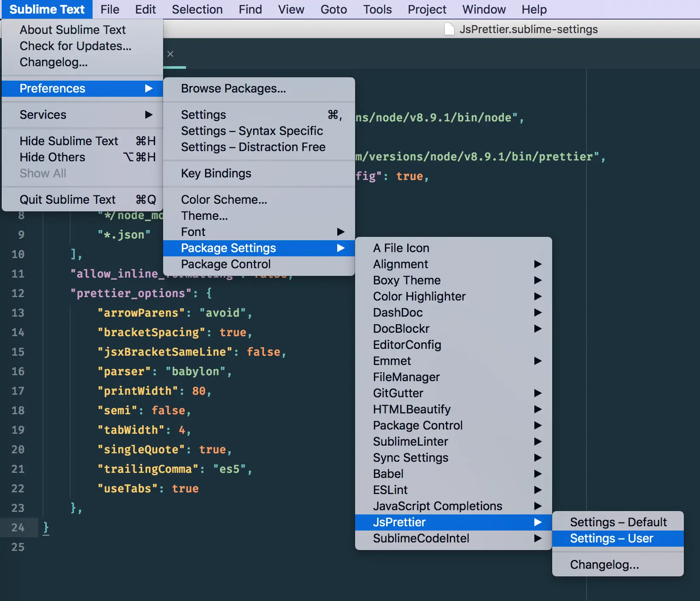Expand the Emmet submenu
The image size is (700, 601).
454,361
